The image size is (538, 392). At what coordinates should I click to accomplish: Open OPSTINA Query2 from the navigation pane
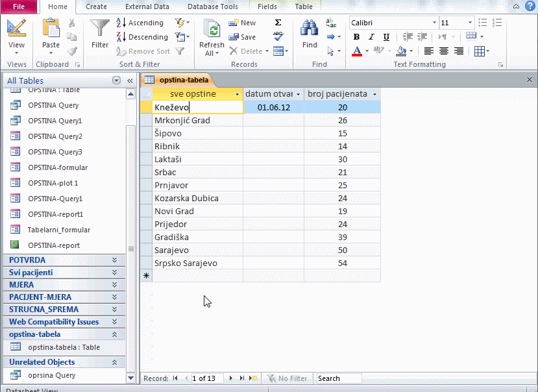(x=55, y=136)
